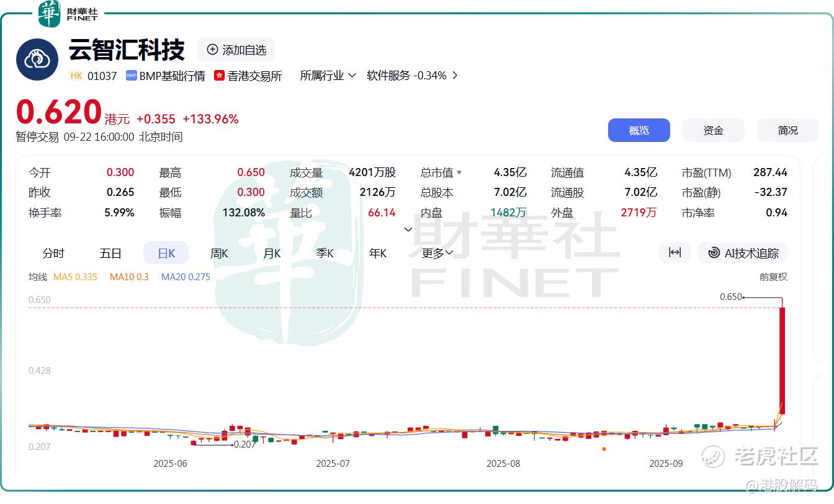The height and width of the screenshot is (504, 834).
Task: Click the 市盈(TTM) value 287.44
Action: point(770,172)
